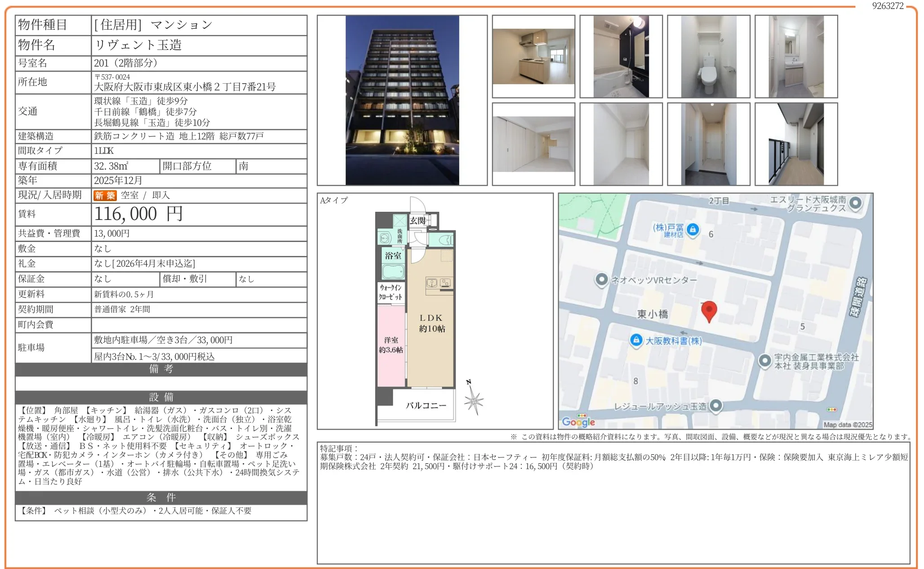Click the レジュールアッシュ玉造 map marker

tap(715, 406)
